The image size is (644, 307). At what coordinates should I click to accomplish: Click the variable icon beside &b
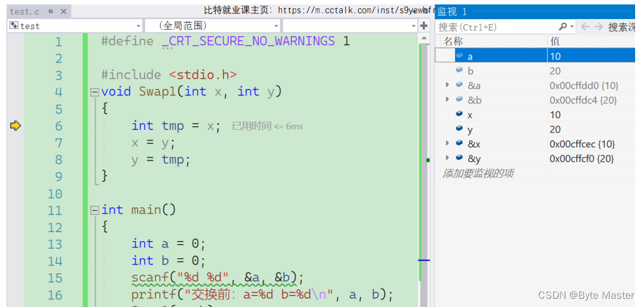(460, 100)
